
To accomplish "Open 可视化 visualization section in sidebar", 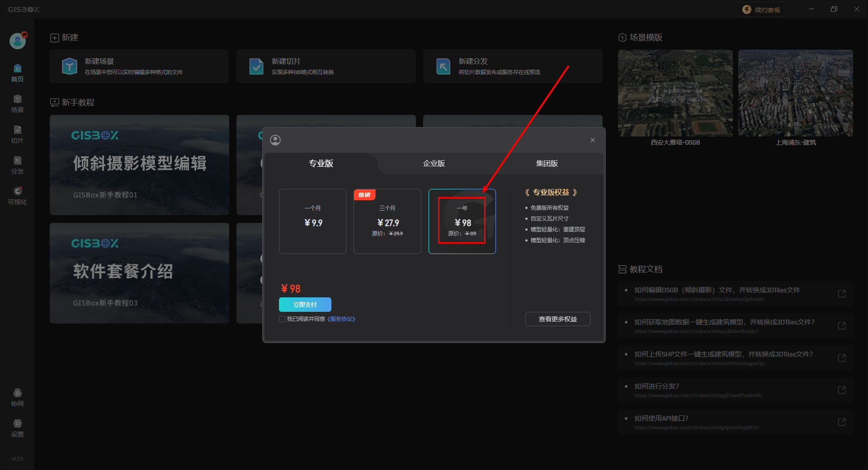I will [17, 196].
